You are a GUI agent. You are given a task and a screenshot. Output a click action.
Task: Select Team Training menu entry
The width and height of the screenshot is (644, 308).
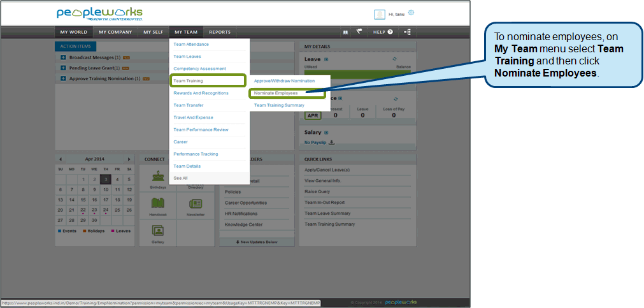(x=208, y=81)
